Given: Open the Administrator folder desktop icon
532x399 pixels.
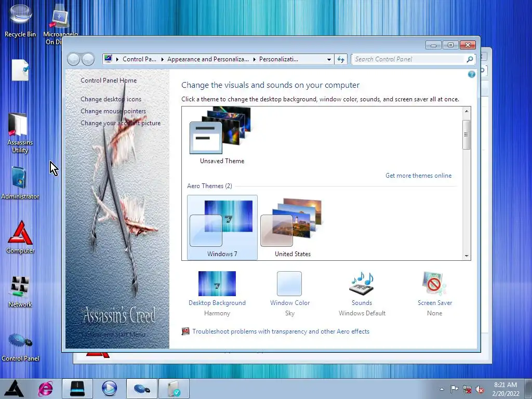Looking at the screenshot, I should pos(20,182).
